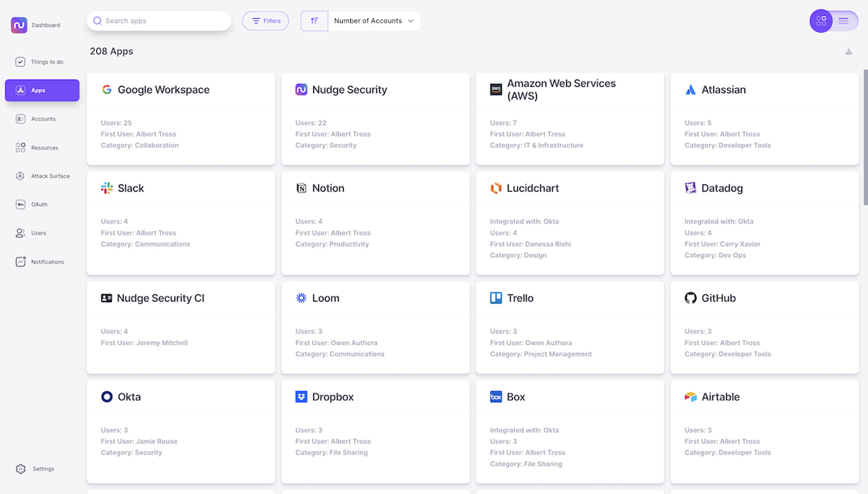Switch to list view
868x494 pixels.
844,21
